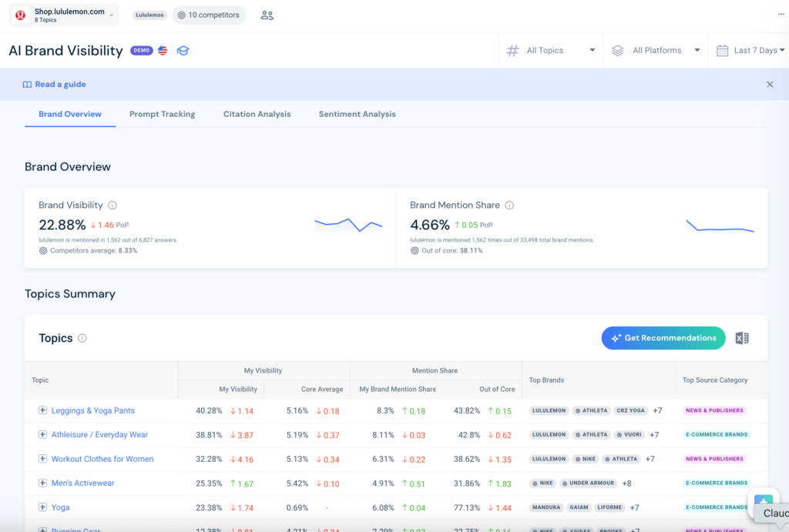Image resolution: width=789 pixels, height=532 pixels.
Task: Open the three-dots more options menu
Action: (x=781, y=14)
